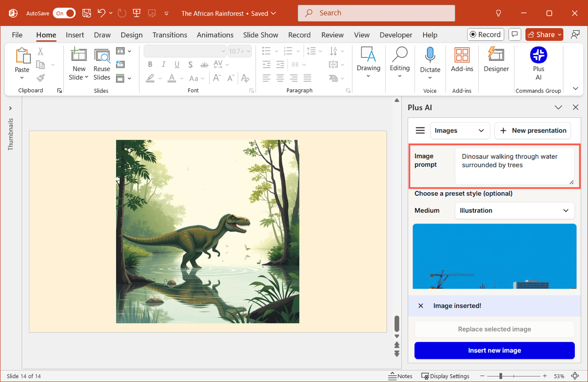Open the Slide Show tab
Screen dimensions: 588x382
[x=260, y=35]
